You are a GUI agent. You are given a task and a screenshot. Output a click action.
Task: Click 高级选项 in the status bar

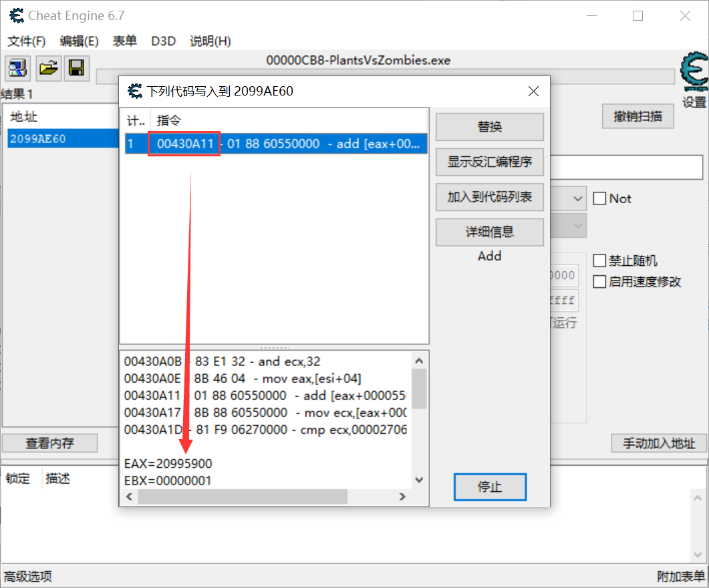pyautogui.click(x=28, y=576)
